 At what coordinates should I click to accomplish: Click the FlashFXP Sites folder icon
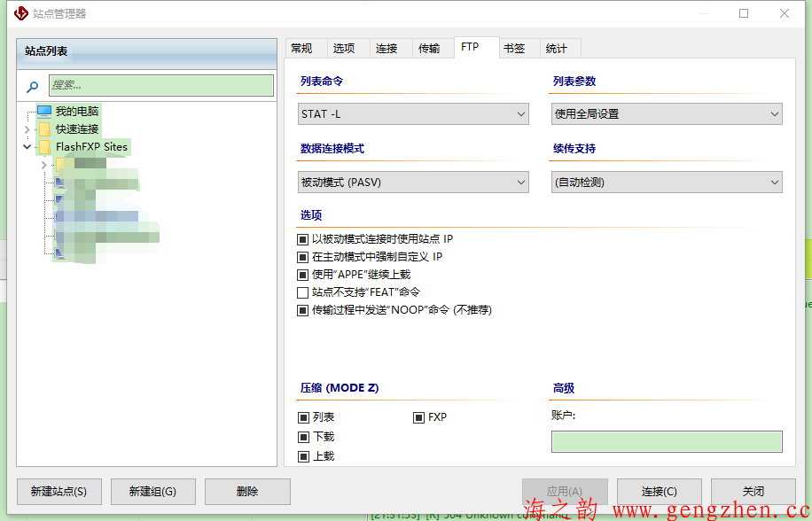coord(43,147)
